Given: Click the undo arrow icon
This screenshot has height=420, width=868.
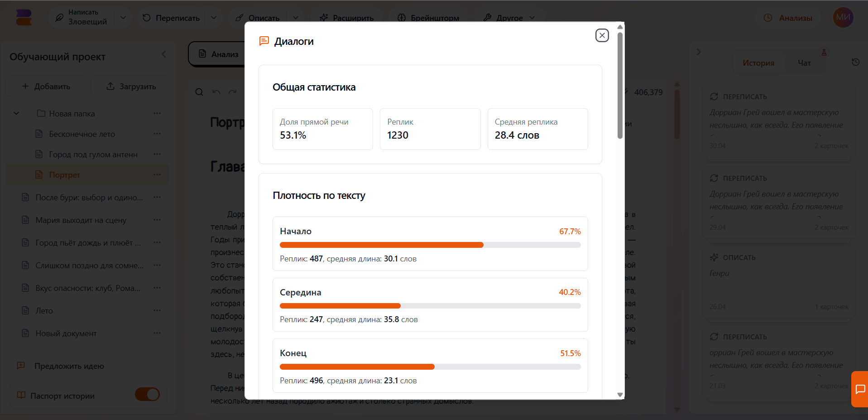Looking at the screenshot, I should point(216,92).
